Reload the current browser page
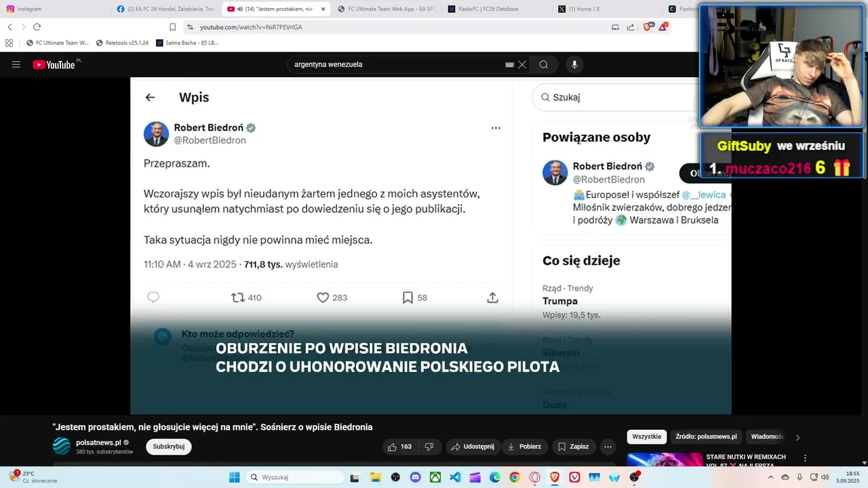 [37, 27]
